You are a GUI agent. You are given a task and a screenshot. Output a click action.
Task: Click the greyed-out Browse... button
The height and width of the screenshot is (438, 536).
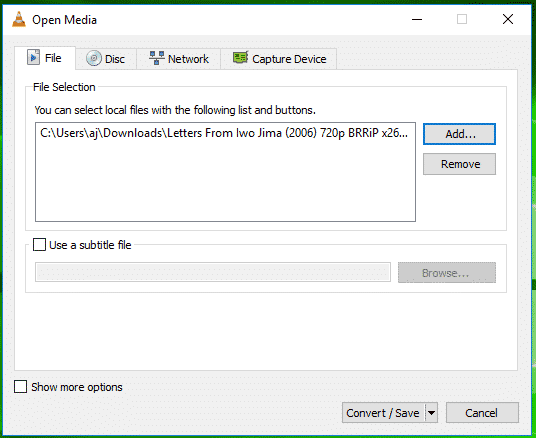pos(446,273)
